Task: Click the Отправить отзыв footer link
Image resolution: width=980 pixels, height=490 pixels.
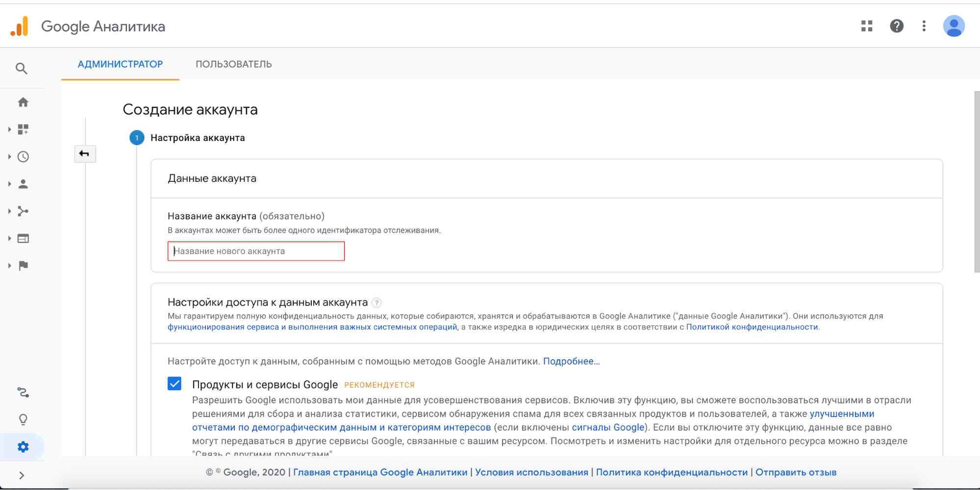Action: 796,472
